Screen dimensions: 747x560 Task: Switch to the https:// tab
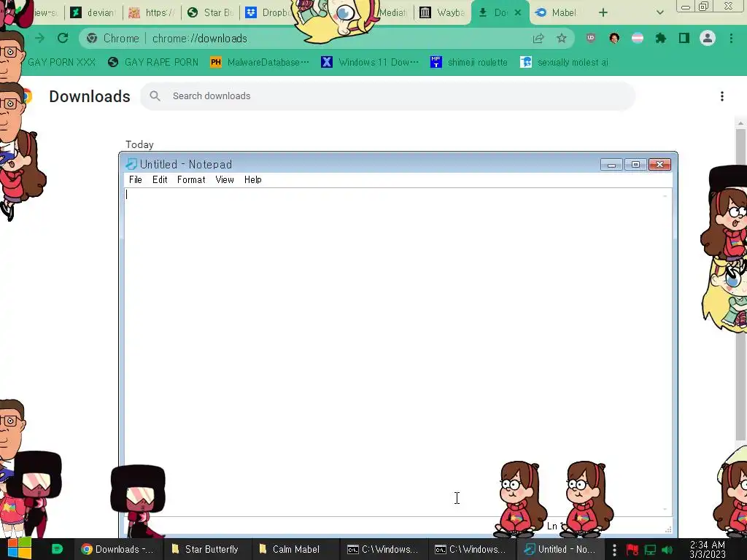point(152,13)
